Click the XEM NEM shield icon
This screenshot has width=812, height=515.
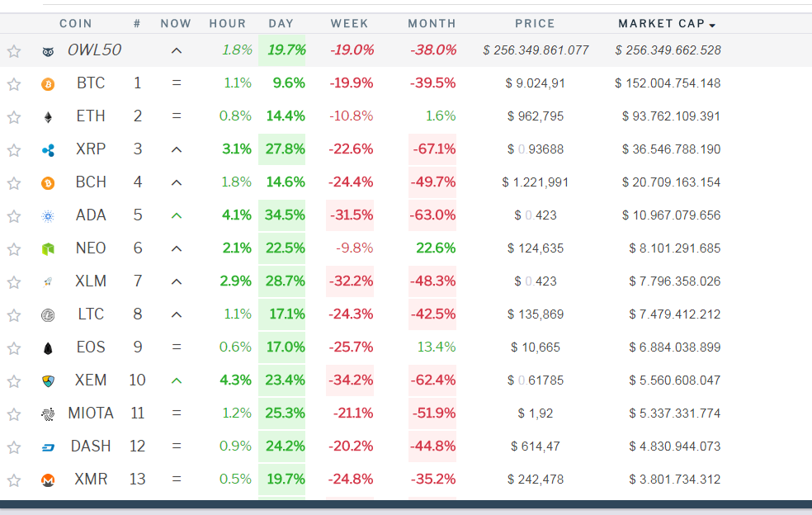(48, 381)
